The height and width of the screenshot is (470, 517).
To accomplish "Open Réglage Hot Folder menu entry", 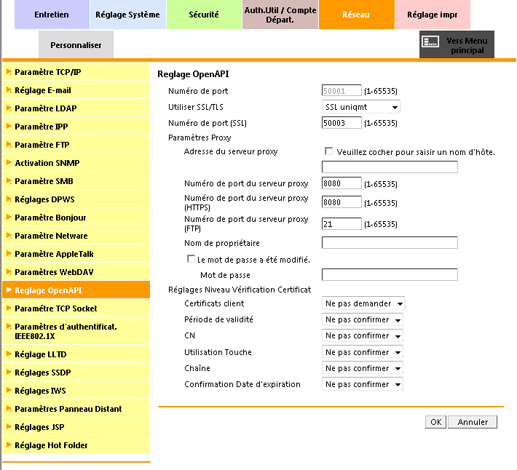I will point(76,445).
